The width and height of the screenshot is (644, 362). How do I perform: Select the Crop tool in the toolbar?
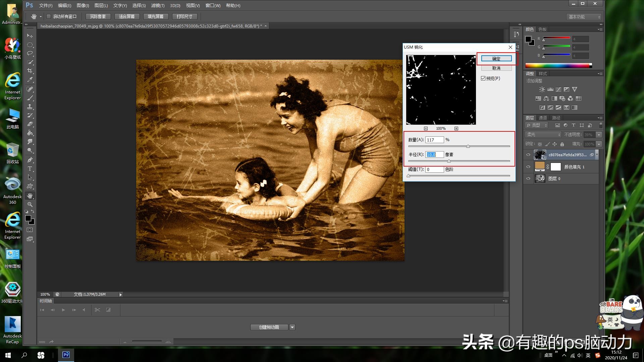coord(30,71)
